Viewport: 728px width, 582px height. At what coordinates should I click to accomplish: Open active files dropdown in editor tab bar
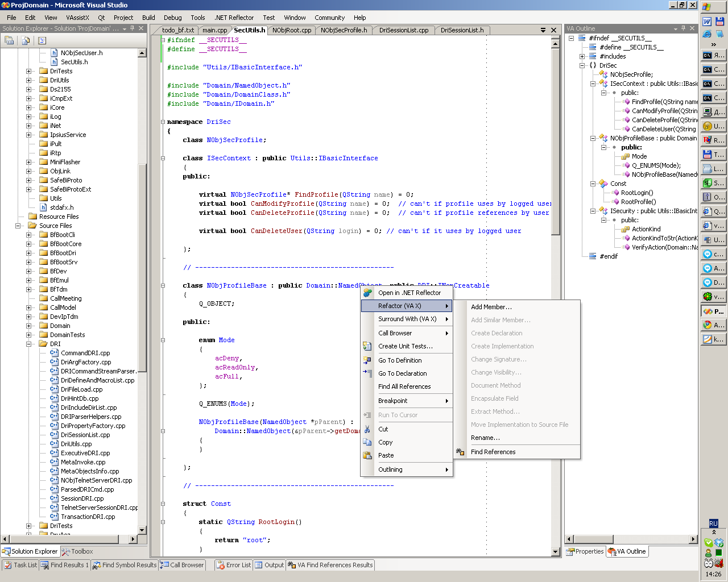(x=543, y=30)
